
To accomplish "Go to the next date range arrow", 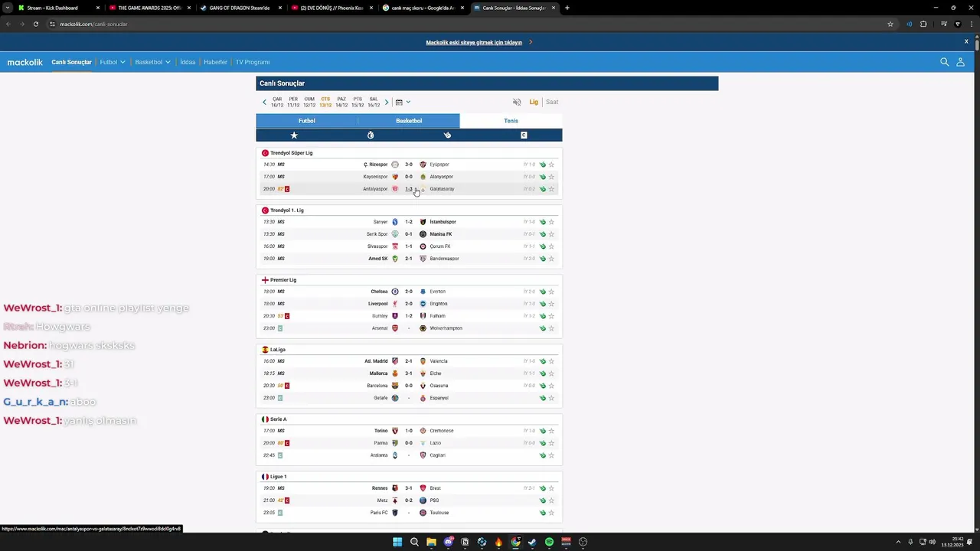I will [x=387, y=102].
